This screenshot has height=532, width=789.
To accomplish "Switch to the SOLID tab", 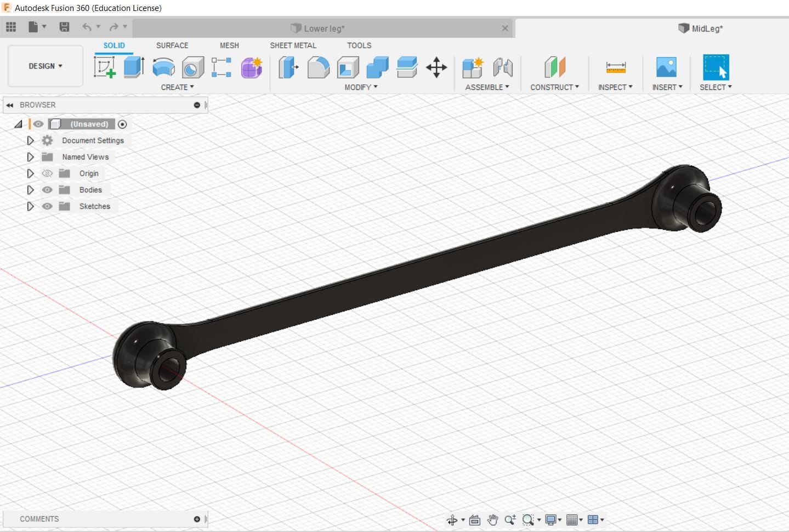I will [x=114, y=46].
